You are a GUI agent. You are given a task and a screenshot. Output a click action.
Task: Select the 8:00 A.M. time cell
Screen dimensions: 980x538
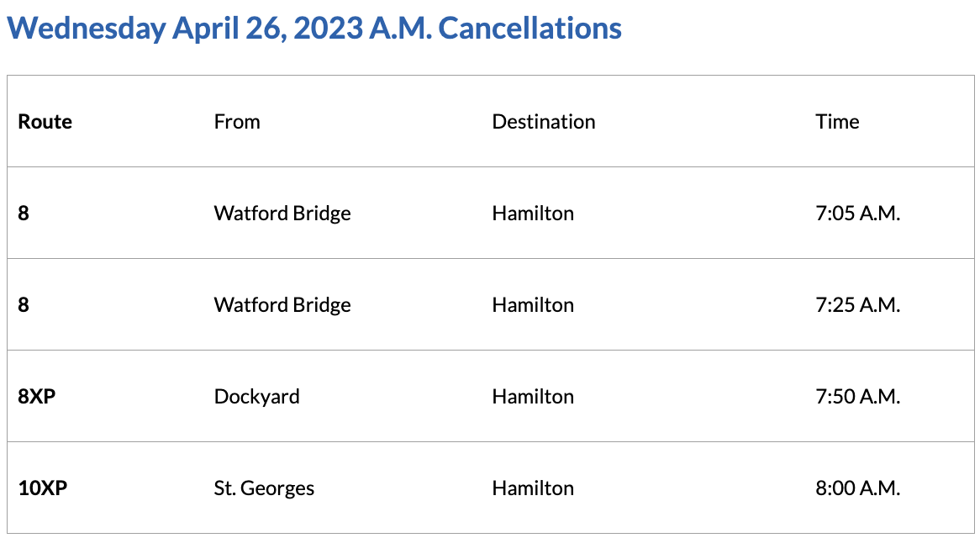pyautogui.click(x=857, y=488)
